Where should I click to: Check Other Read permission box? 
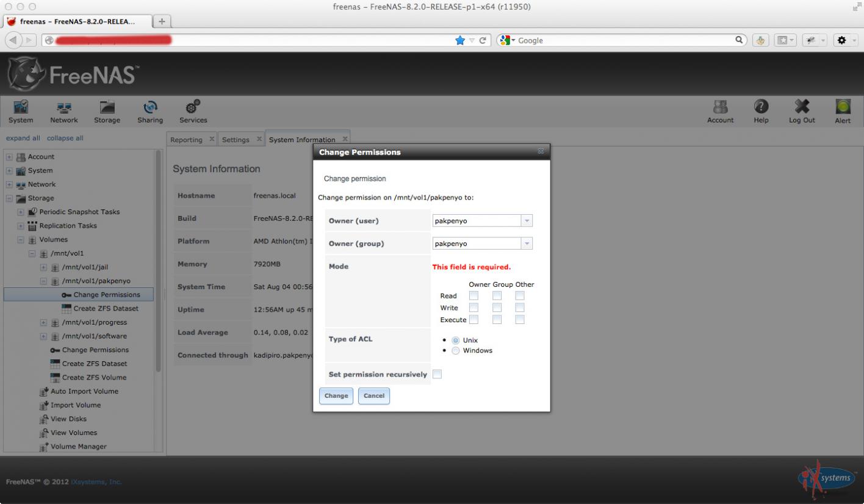click(x=520, y=296)
